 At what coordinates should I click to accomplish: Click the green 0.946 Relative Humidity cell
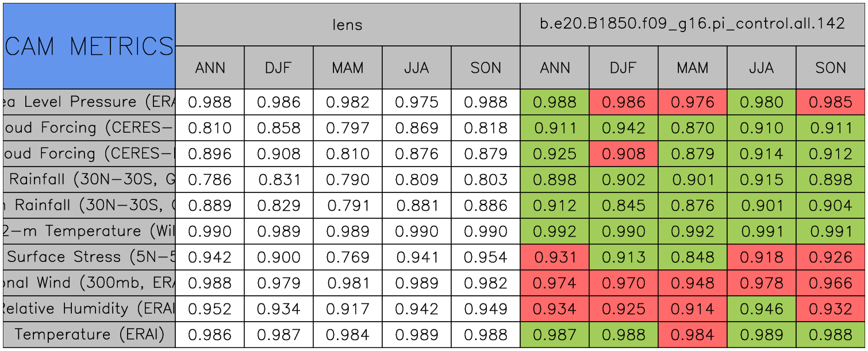(x=761, y=309)
